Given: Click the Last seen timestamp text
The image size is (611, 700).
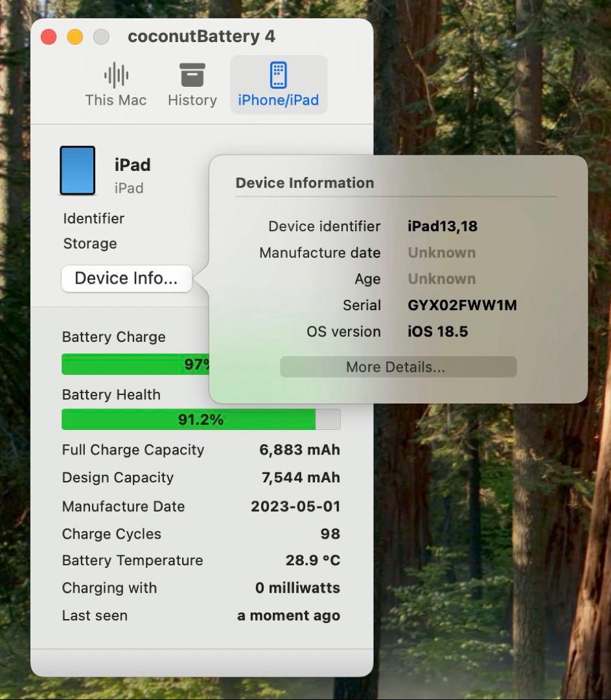Looking at the screenshot, I should [x=288, y=615].
